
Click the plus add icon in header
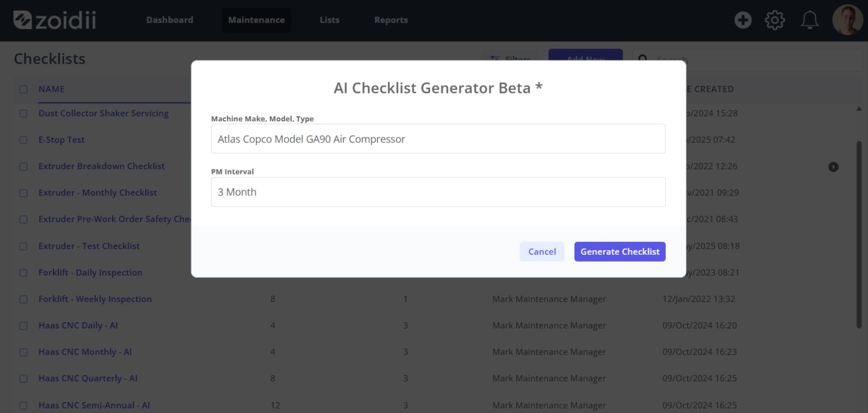coord(743,20)
